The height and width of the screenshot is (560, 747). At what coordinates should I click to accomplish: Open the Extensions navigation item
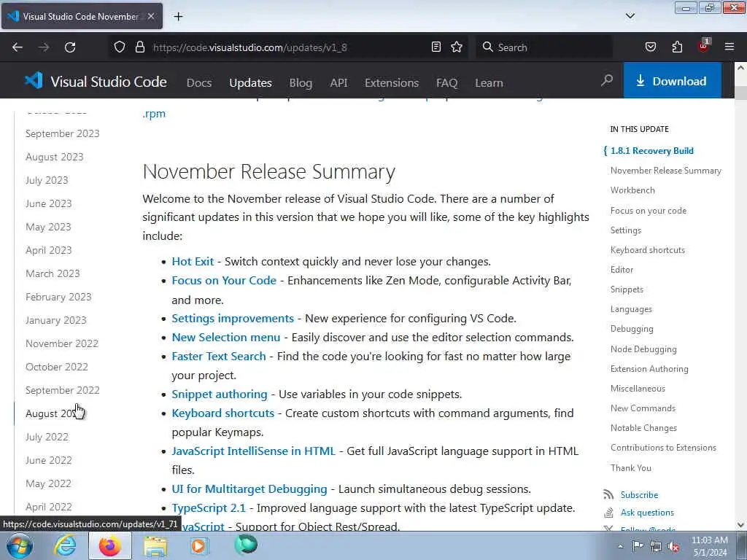point(392,82)
